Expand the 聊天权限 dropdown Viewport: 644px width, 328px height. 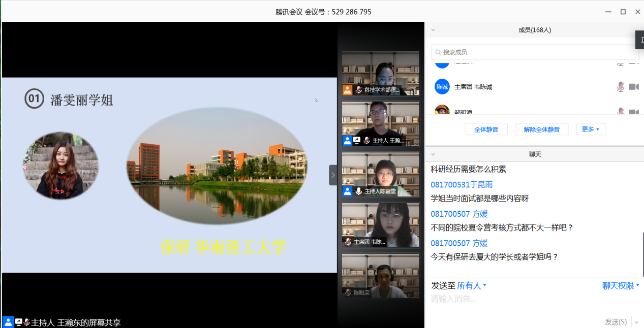[x=621, y=286]
